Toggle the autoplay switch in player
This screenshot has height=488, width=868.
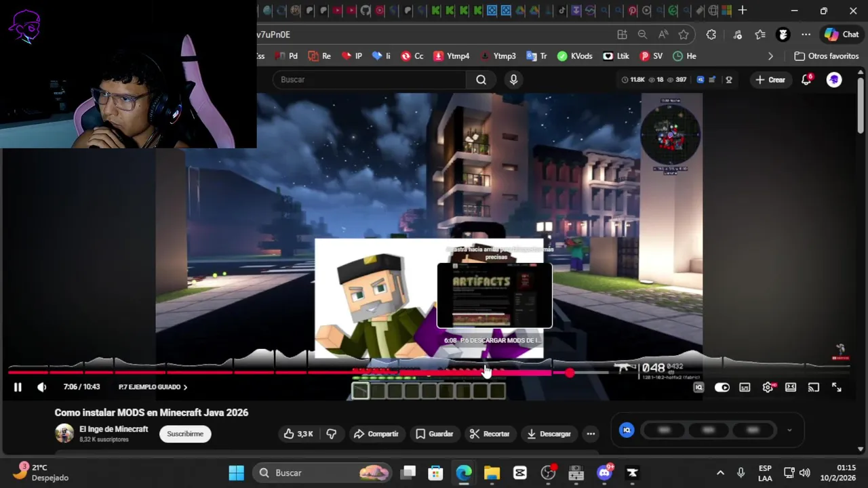click(722, 387)
